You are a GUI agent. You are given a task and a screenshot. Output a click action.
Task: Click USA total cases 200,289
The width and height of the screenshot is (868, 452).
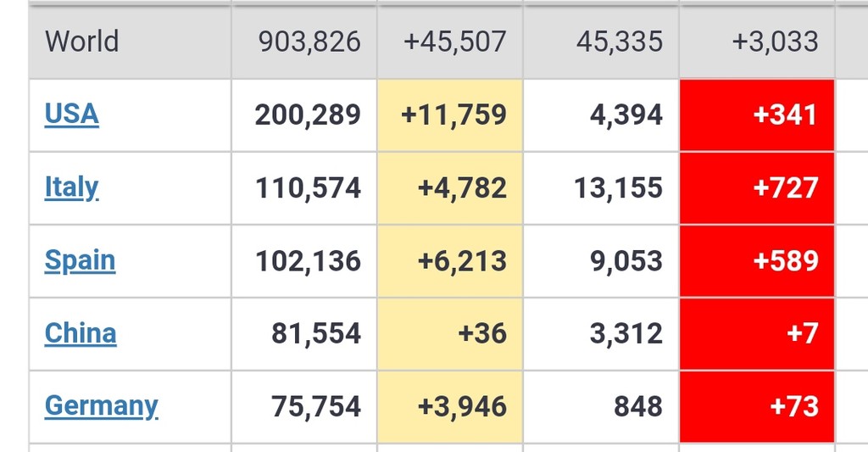tap(308, 114)
